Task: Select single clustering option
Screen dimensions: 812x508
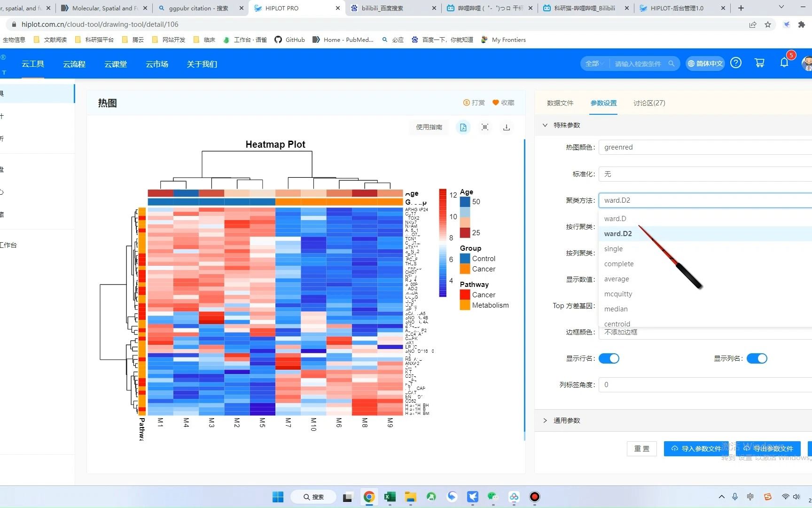Action: (705, 249)
